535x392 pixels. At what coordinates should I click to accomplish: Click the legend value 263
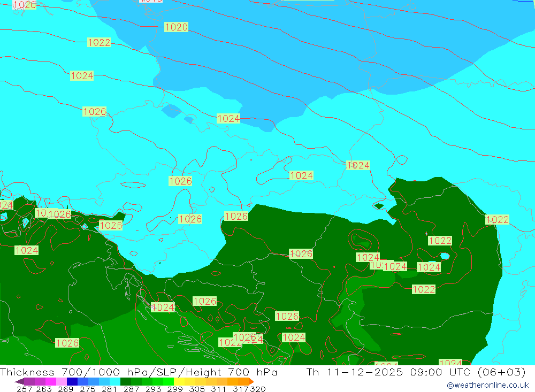point(44,389)
